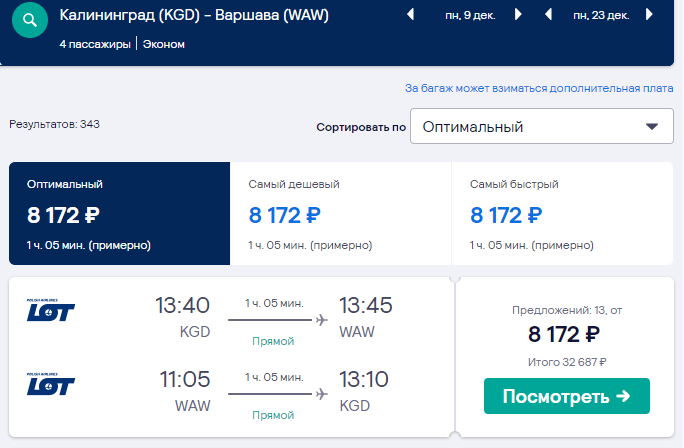The width and height of the screenshot is (684, 448).
Task: Click the Калининград – Варшава route title
Action: tap(194, 15)
